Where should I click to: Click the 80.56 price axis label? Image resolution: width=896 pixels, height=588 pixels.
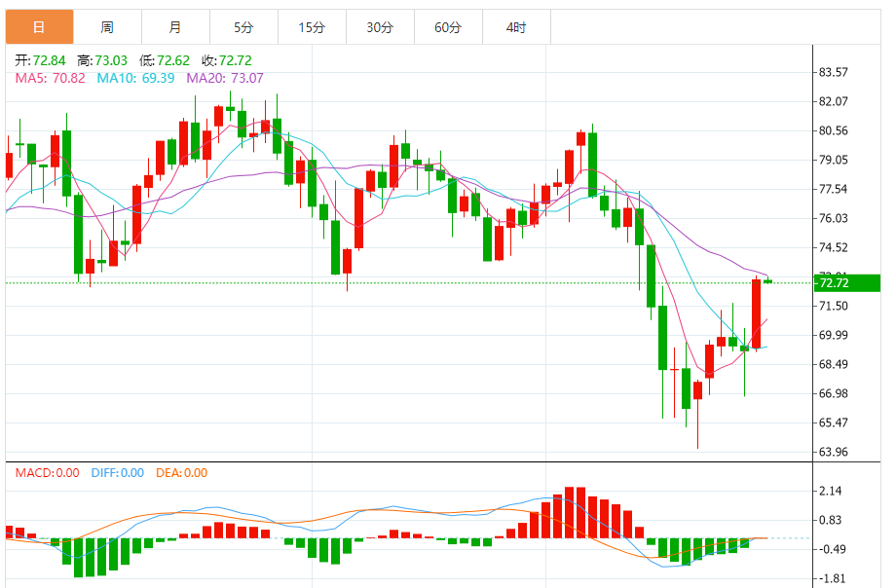[833, 130]
